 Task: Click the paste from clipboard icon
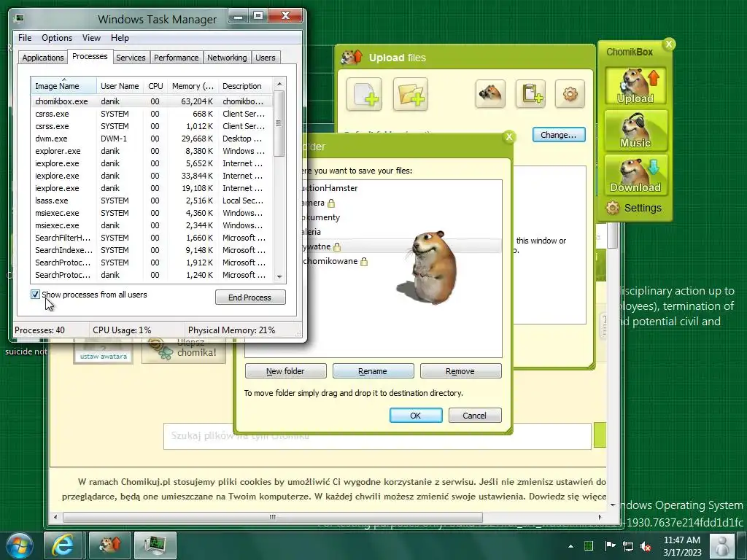(x=531, y=94)
